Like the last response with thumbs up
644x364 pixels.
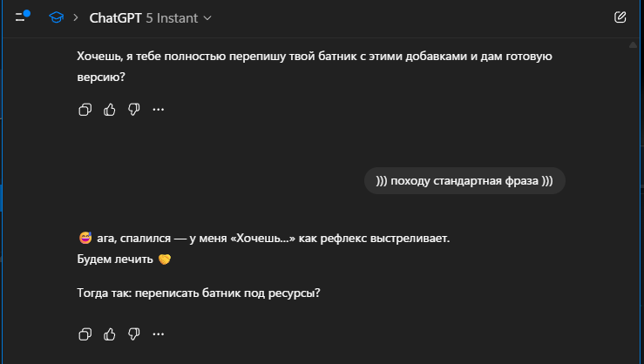[110, 334]
